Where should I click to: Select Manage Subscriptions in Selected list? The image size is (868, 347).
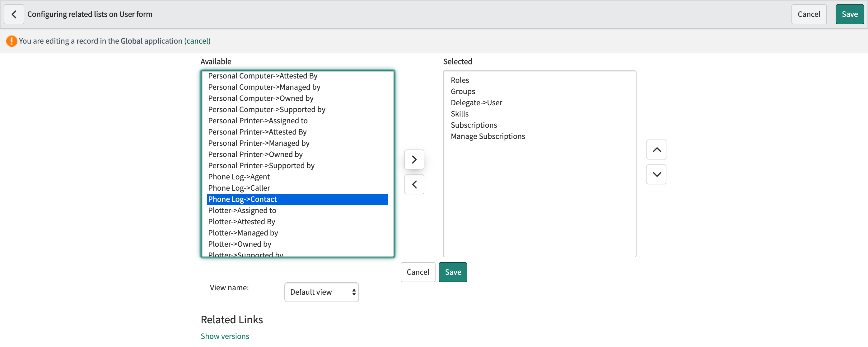488,136
